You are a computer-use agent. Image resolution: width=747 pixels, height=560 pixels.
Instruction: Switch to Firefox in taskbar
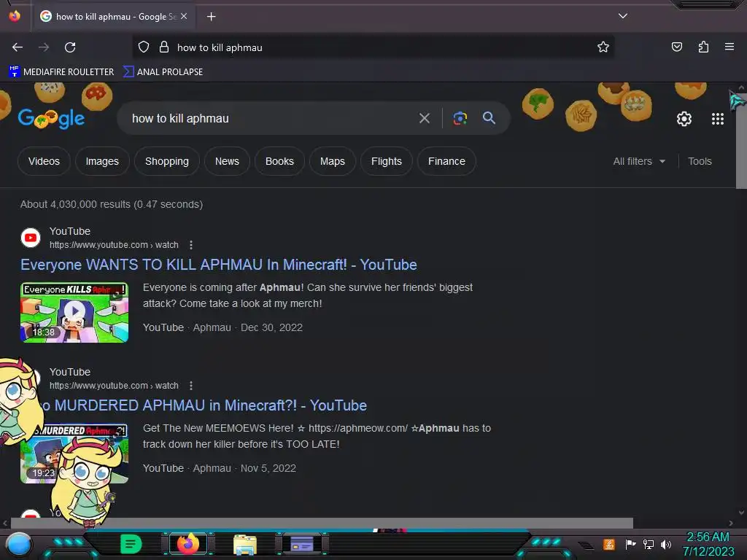[x=187, y=544]
